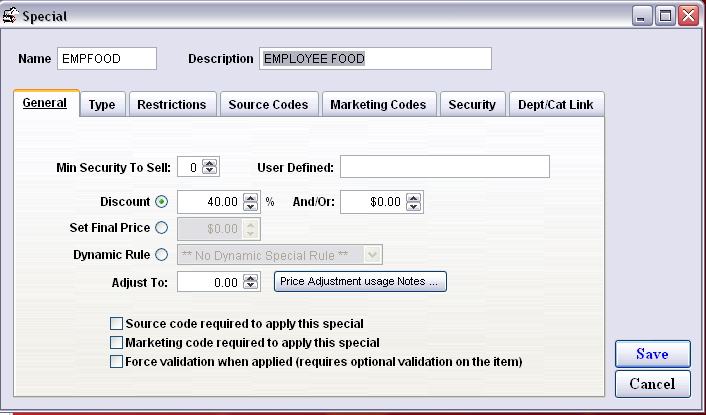Screen dimensions: 706x415
Task: Go to the Marketing Codes tab
Action: pos(379,104)
